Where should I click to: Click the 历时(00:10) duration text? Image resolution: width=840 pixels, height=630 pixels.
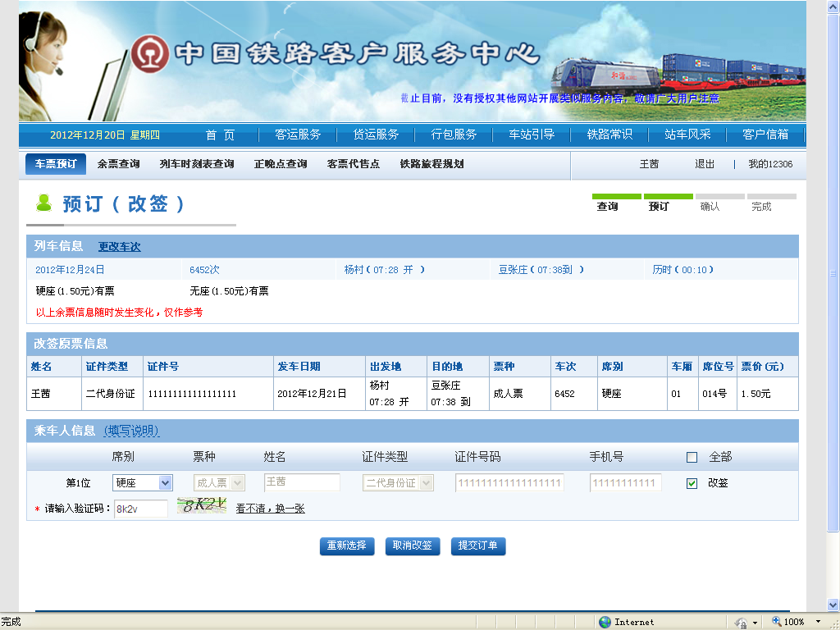[x=683, y=270]
